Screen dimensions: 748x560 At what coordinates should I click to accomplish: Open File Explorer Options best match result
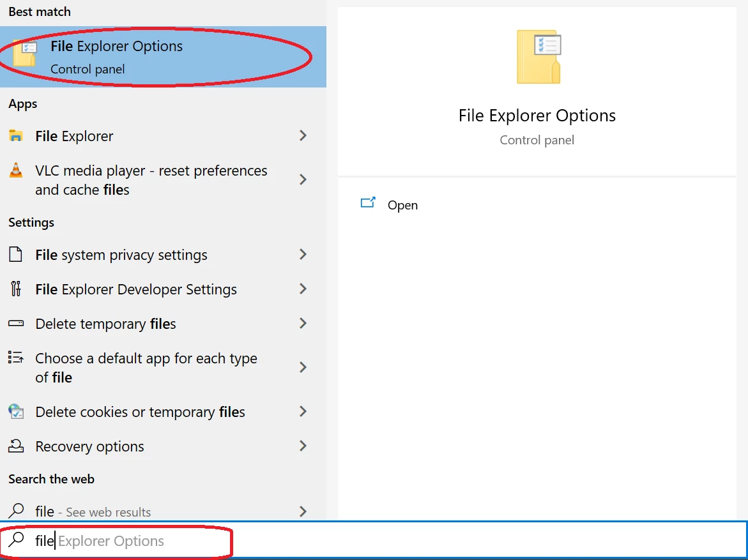tap(163, 57)
